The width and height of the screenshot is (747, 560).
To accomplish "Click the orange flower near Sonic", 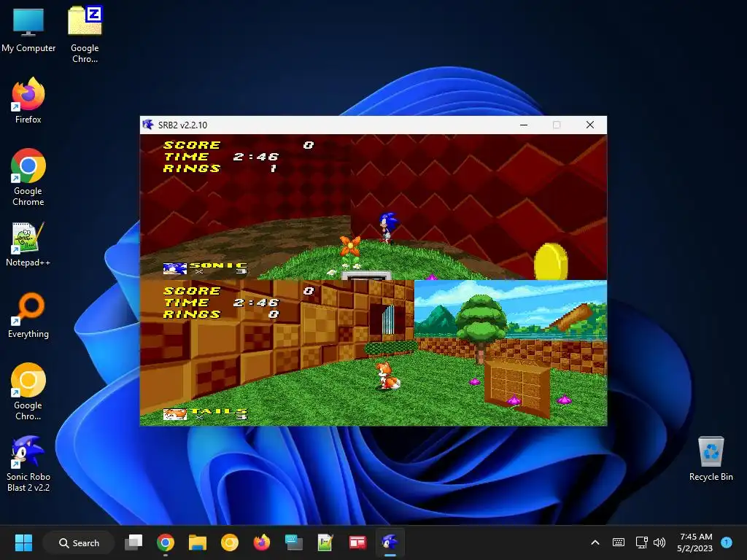I will 350,246.
